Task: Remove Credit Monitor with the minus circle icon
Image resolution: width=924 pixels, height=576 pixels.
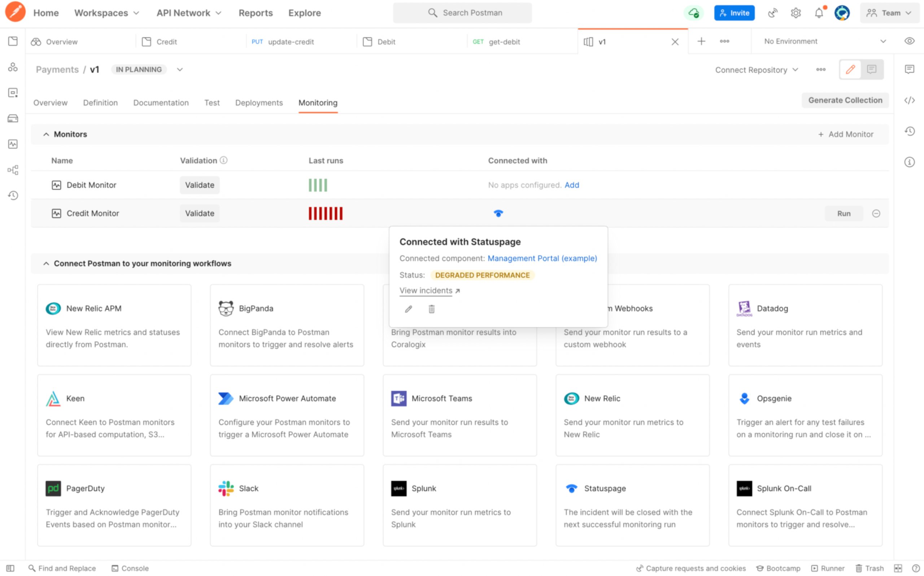Action: (876, 213)
